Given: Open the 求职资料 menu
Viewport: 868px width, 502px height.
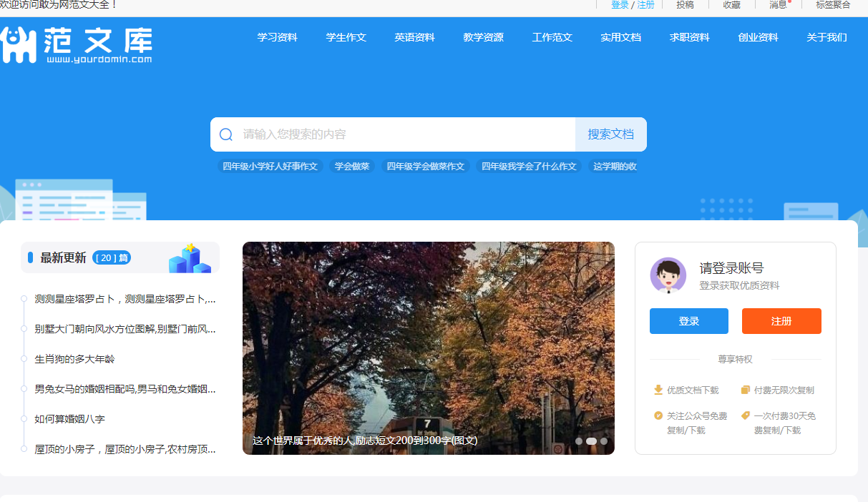Looking at the screenshot, I should point(690,37).
